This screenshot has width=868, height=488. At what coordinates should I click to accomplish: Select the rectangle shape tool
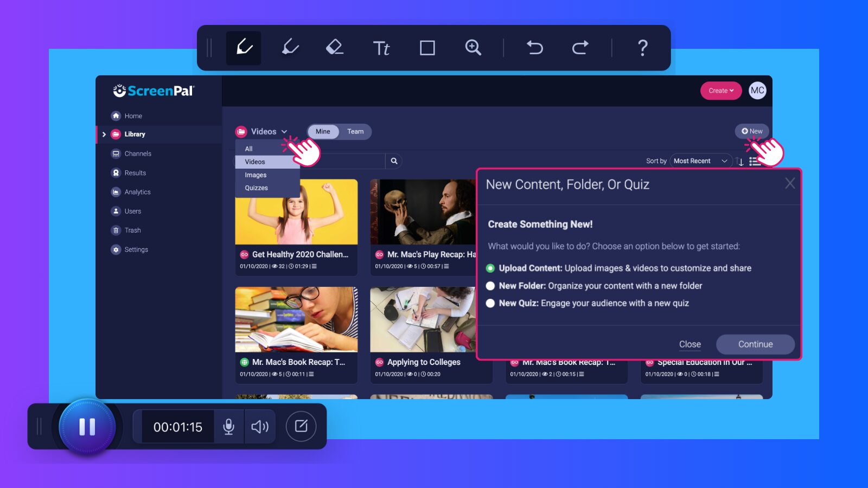point(427,48)
